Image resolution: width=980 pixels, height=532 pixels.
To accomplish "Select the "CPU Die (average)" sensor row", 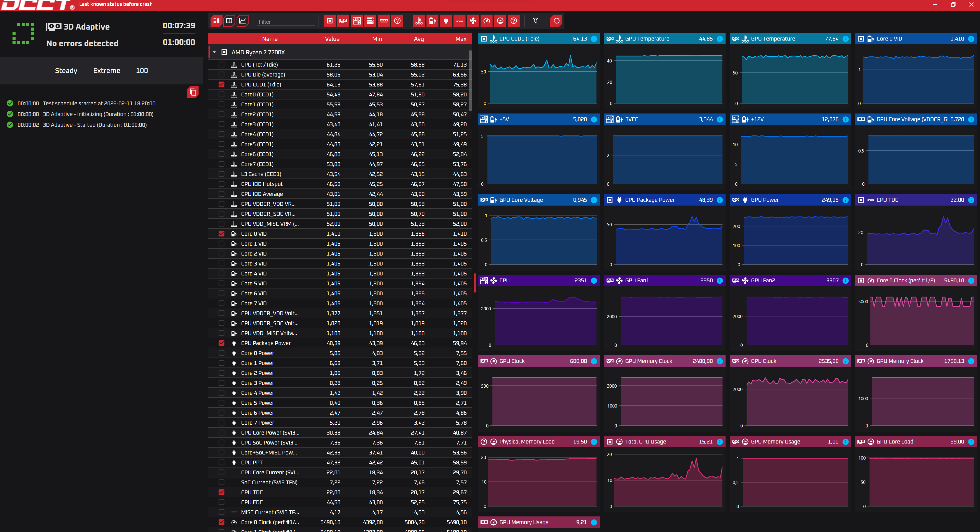I will 340,74.
